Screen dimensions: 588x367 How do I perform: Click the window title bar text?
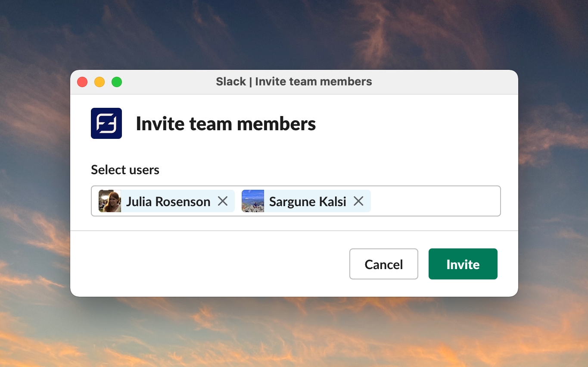294,82
